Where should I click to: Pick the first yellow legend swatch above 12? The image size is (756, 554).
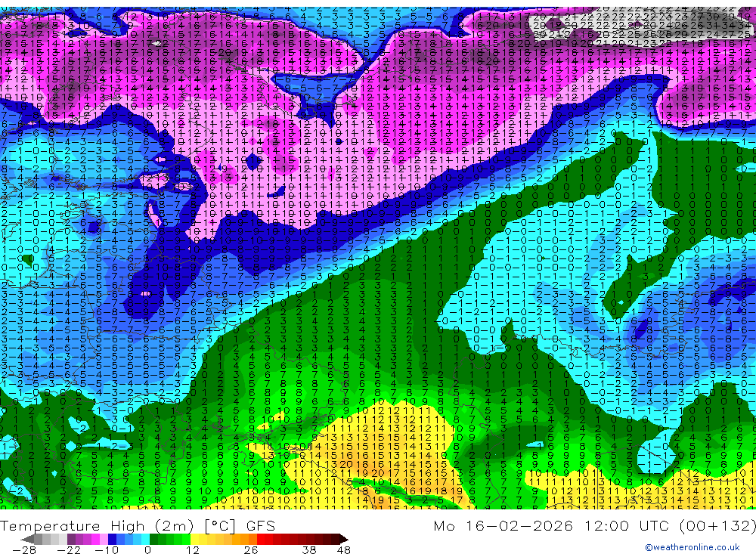195,539
